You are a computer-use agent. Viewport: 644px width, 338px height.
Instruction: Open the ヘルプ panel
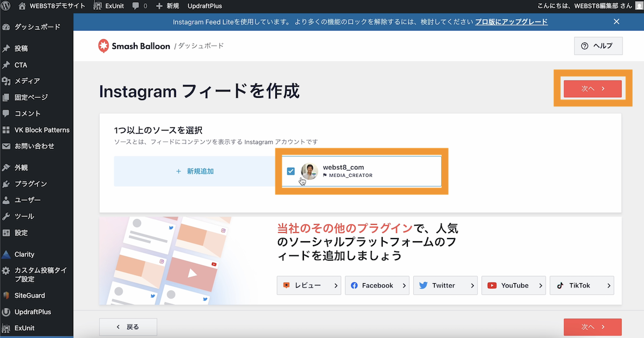(x=598, y=46)
